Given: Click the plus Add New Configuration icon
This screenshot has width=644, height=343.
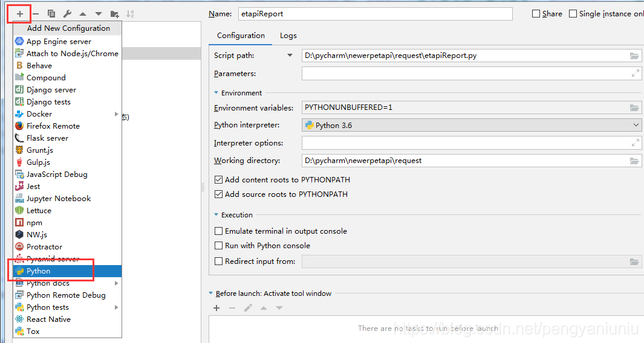Looking at the screenshot, I should (20, 13).
